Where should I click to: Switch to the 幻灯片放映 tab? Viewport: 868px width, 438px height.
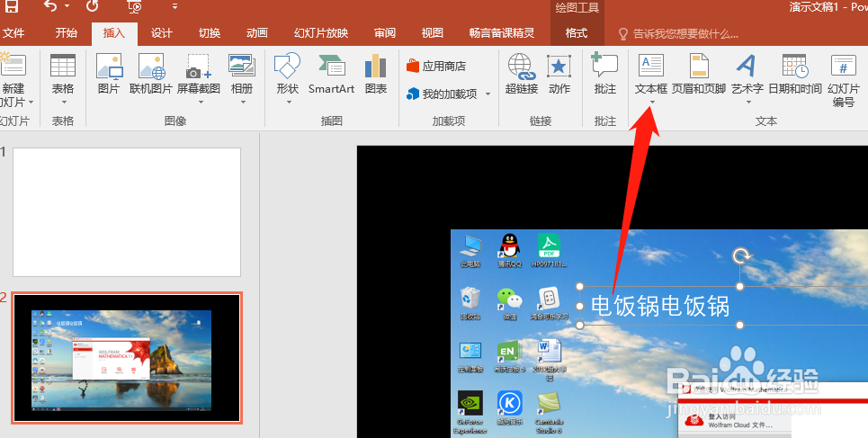tap(321, 33)
